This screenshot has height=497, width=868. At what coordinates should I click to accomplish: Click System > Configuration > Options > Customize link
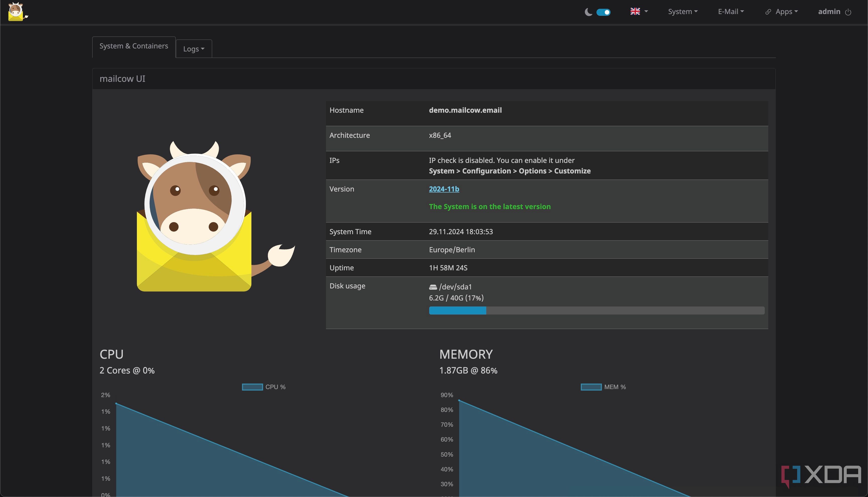click(510, 171)
